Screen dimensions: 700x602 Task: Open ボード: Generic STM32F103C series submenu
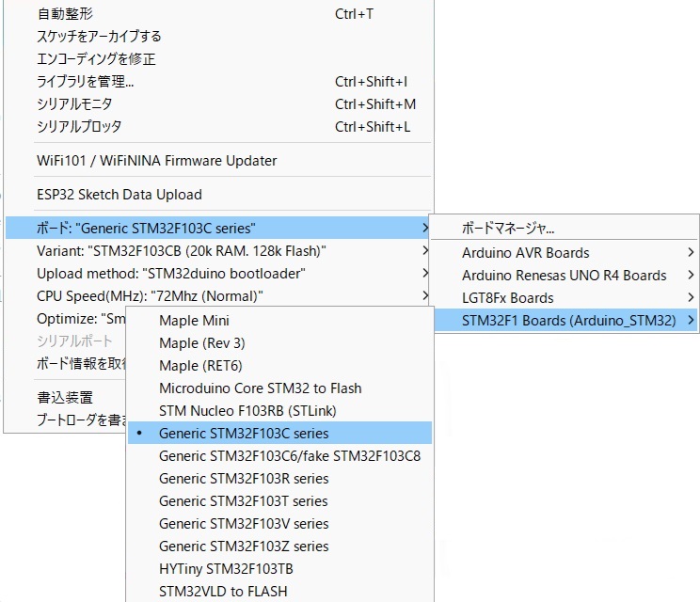pyautogui.click(x=218, y=228)
